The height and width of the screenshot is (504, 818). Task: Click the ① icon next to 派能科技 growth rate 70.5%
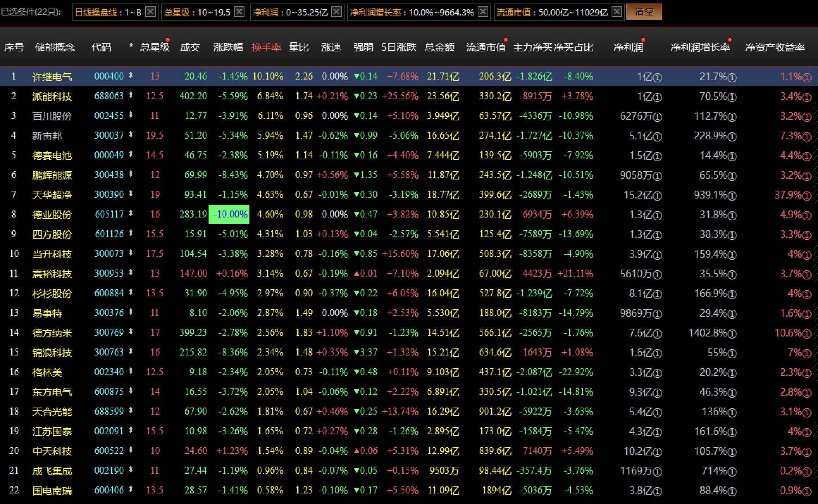tap(732, 97)
